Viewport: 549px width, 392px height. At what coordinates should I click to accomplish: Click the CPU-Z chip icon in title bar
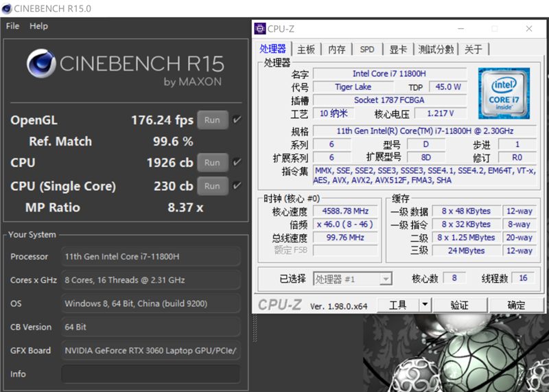(260, 29)
